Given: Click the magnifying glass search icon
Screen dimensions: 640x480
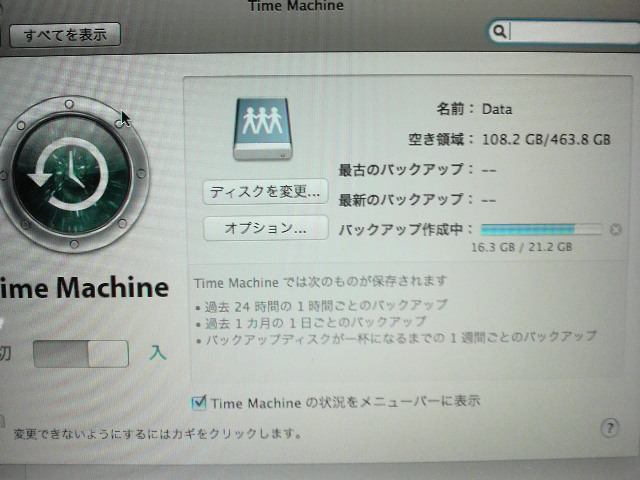Looking at the screenshot, I should (500, 31).
